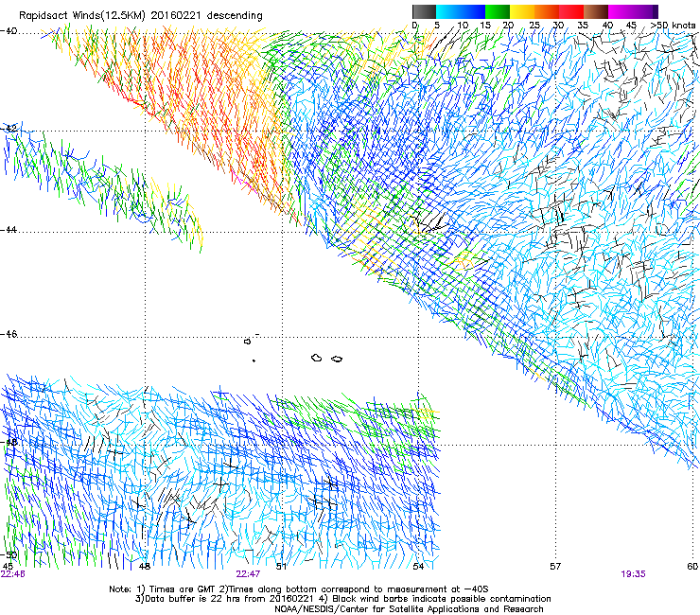Screen dimensions: 700x615
Task: Click the western of the two larger island outlines
Action: [317, 358]
